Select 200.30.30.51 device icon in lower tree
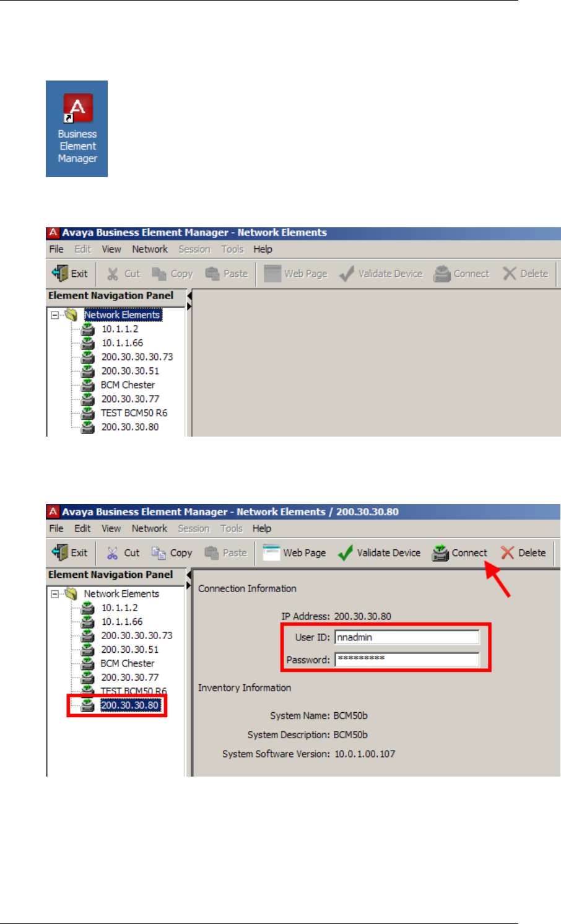The height and width of the screenshot is (924, 561). [88, 649]
